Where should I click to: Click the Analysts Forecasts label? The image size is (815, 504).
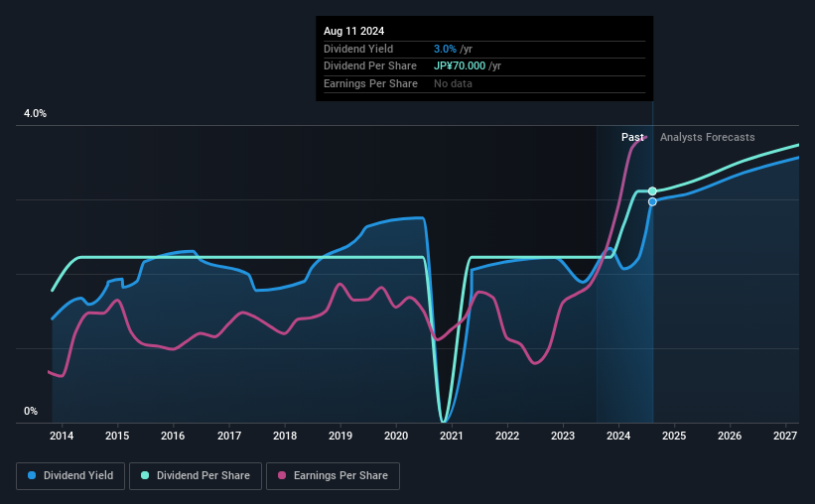707,138
